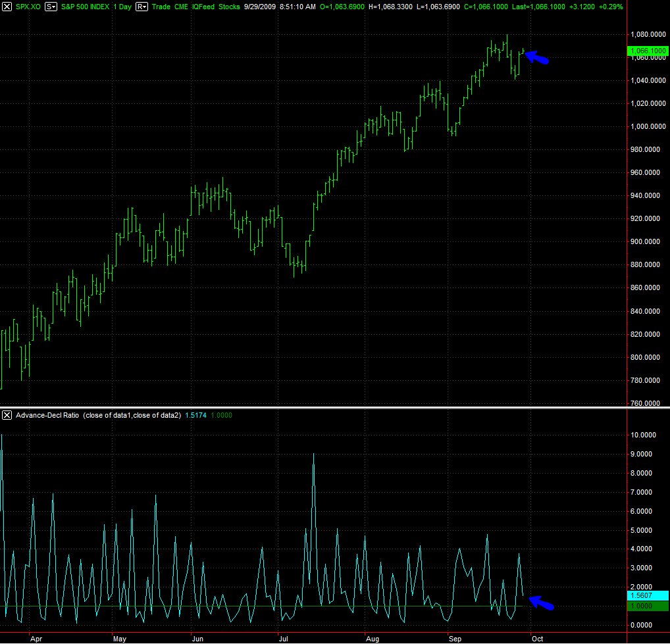Open the S dropdown next to SPX.XO
This screenshot has height=644, width=670.
coord(51,6)
